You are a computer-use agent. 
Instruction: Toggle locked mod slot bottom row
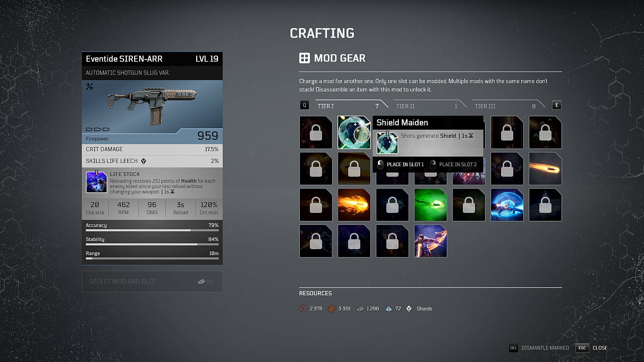(316, 241)
